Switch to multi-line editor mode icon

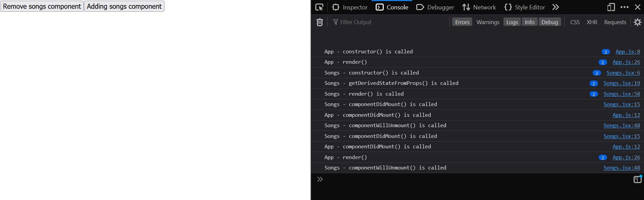point(637,180)
